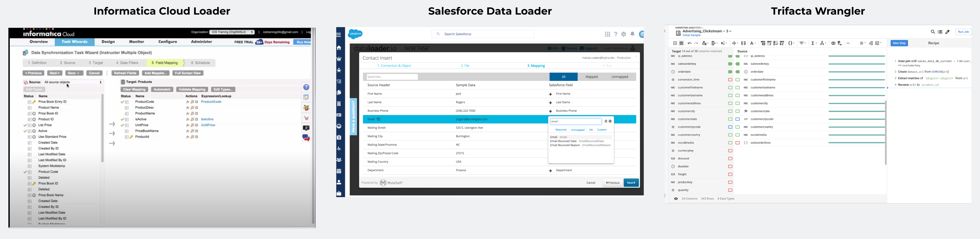Click Informatica community people sidebar icon

coord(306,108)
